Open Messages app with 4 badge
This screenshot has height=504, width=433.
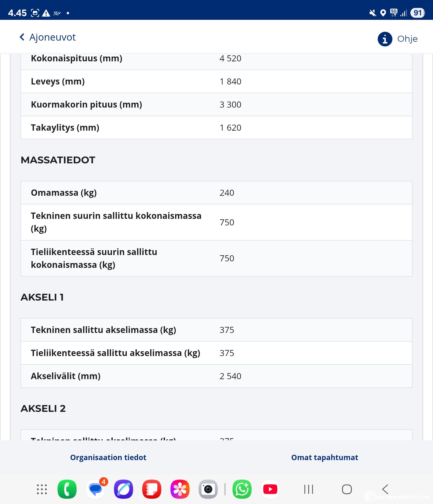pos(95,489)
